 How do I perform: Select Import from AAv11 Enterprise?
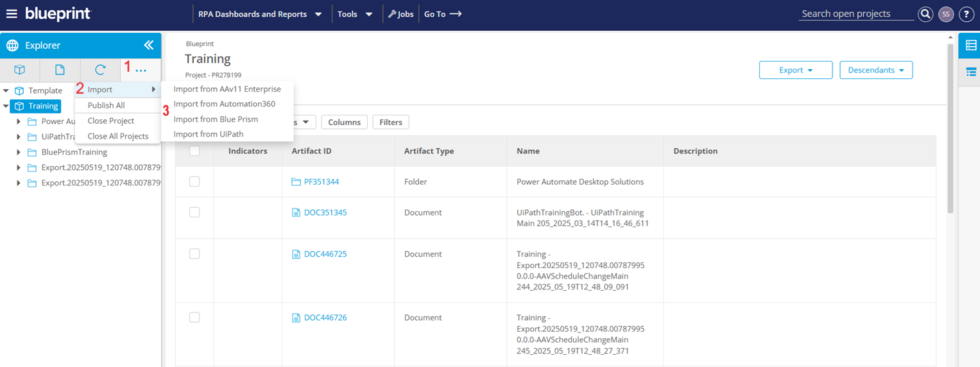click(x=227, y=89)
